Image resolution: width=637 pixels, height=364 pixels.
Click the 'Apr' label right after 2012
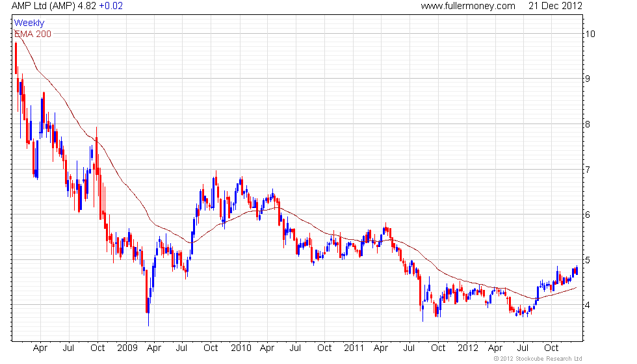point(495,348)
